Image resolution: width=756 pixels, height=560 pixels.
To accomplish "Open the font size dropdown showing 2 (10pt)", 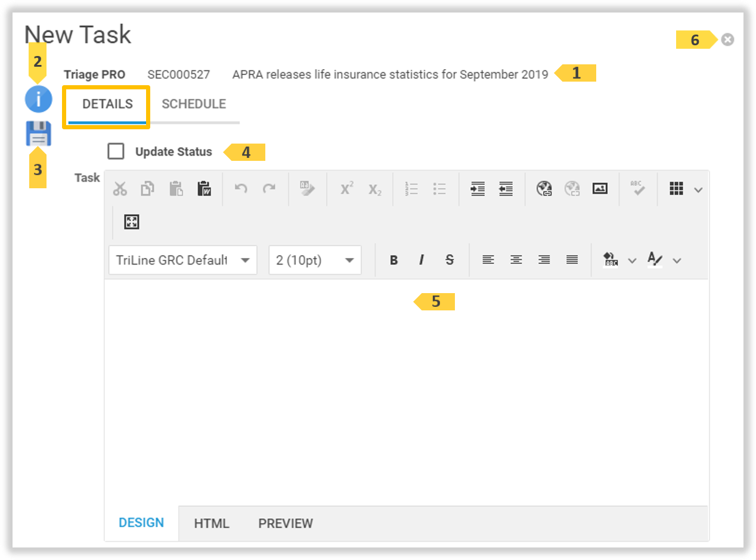I will pyautogui.click(x=315, y=260).
